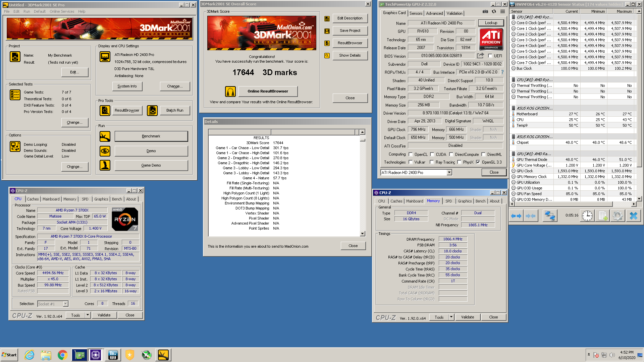This screenshot has width=644, height=362.
Task: Click Validate in CPU-Z Memory window
Action: (x=468, y=317)
